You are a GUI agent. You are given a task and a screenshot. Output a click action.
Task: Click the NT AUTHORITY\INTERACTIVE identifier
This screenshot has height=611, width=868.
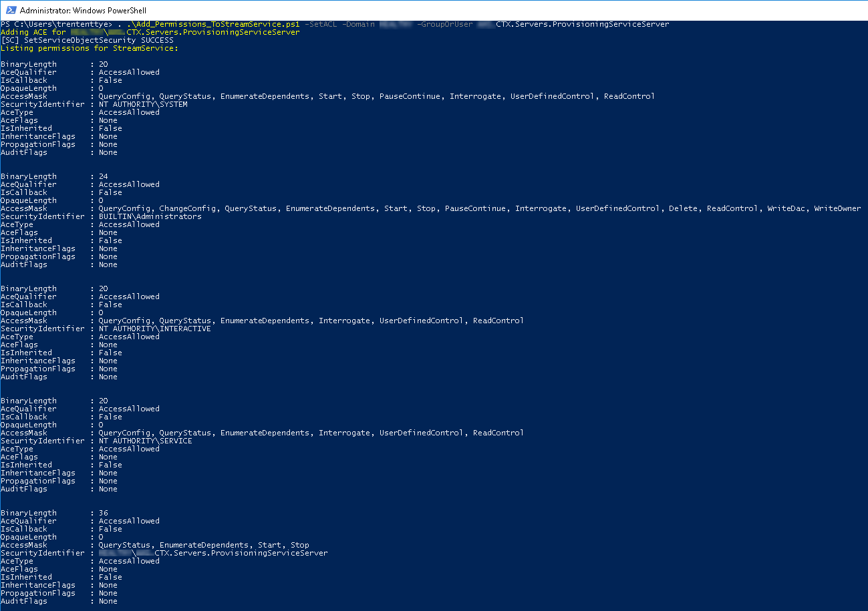tap(154, 329)
